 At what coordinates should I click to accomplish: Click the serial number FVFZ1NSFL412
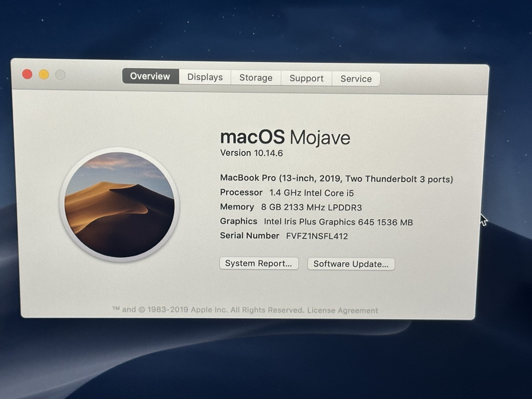317,236
